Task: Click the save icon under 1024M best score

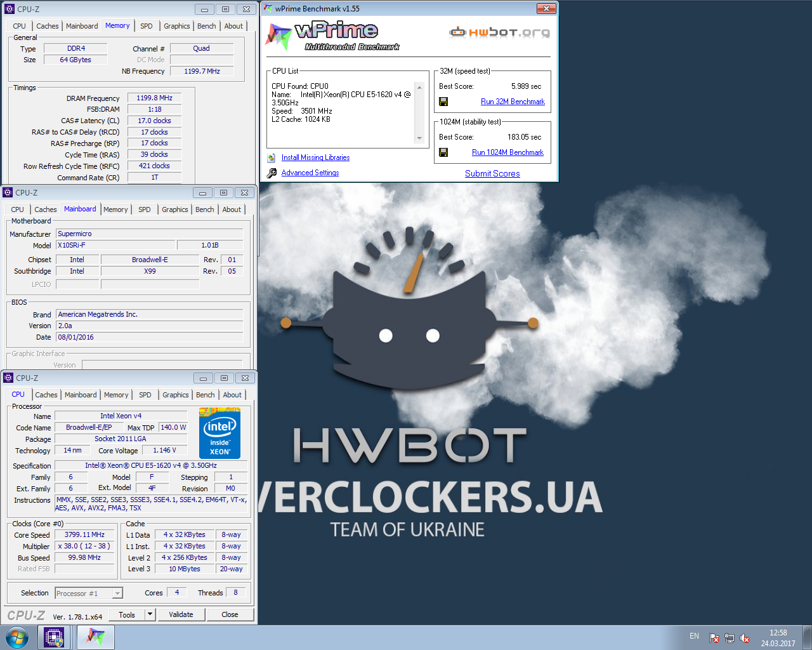Action: 443,152
